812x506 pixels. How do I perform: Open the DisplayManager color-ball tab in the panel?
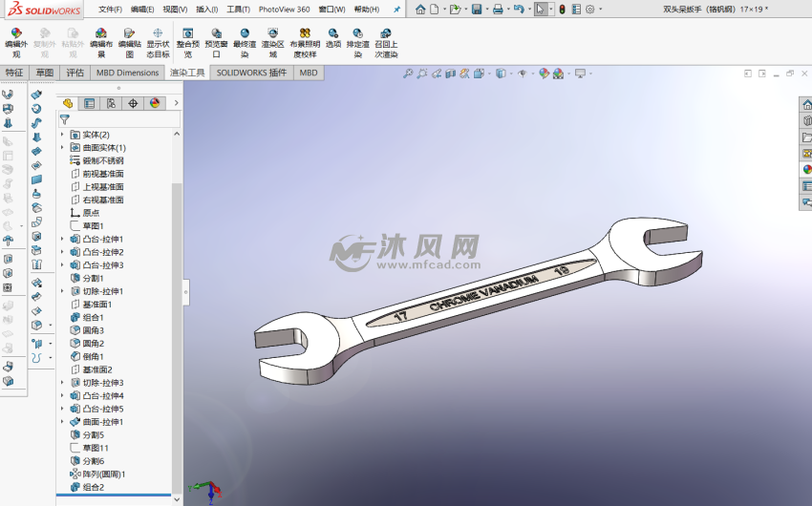click(154, 103)
